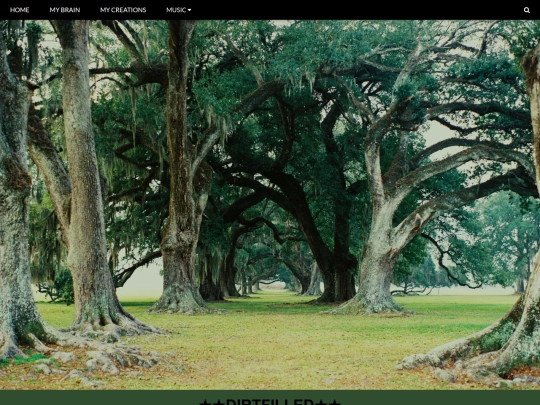The width and height of the screenshot is (540, 405).
Task: Click the DIRTFILLED site title
Action: click(x=270, y=402)
